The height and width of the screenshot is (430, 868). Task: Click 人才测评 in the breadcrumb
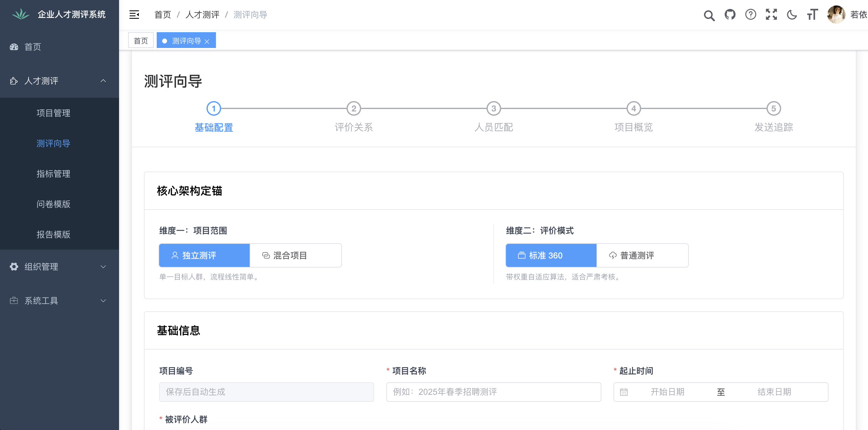click(202, 15)
